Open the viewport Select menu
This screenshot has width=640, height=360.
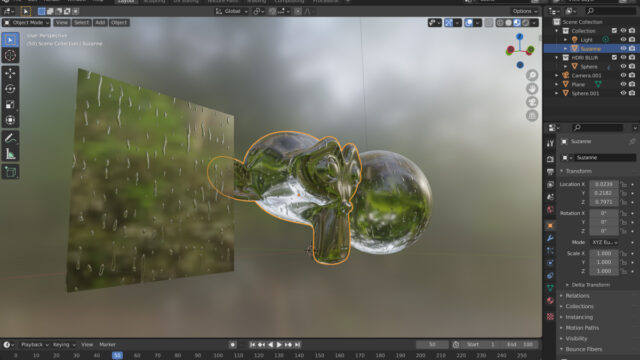coord(81,22)
